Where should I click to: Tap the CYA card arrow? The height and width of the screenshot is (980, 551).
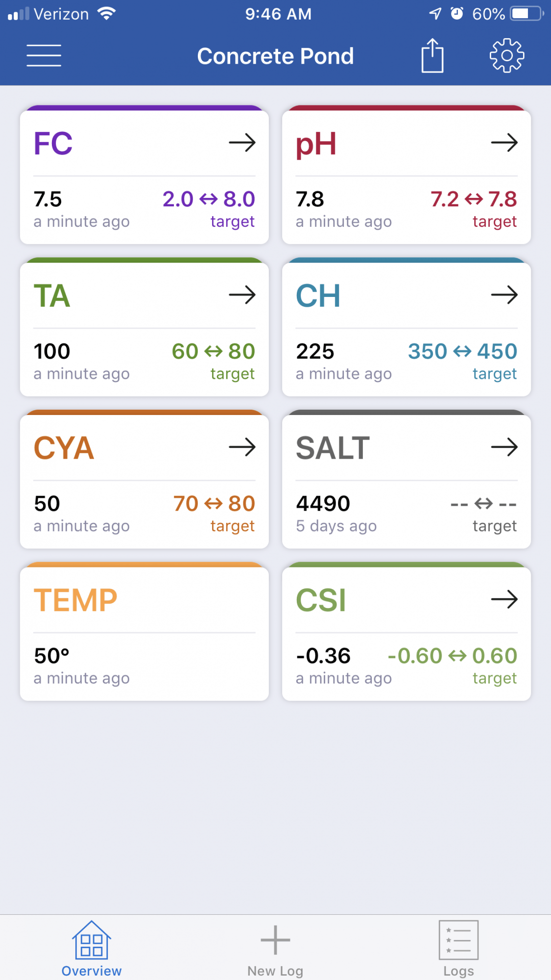click(x=242, y=447)
